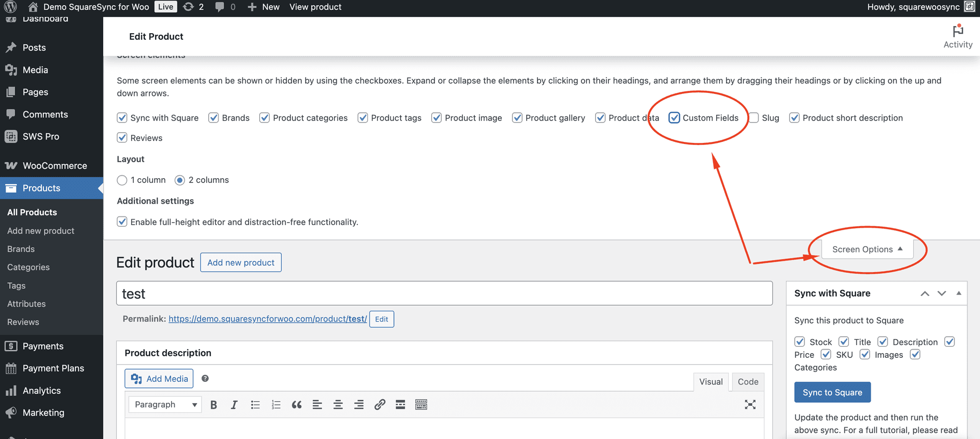Click the Sync to Square button

[832, 392]
